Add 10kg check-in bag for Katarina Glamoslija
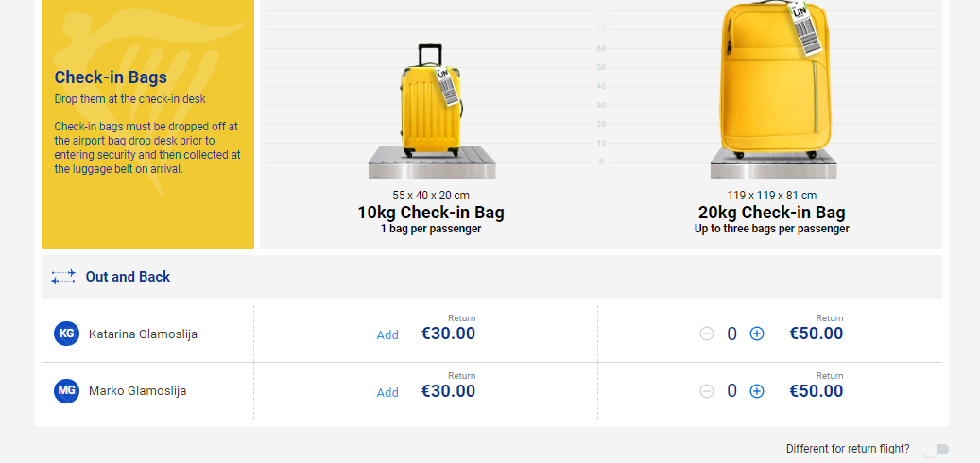Screen dimensions: 980x463 click(387, 334)
